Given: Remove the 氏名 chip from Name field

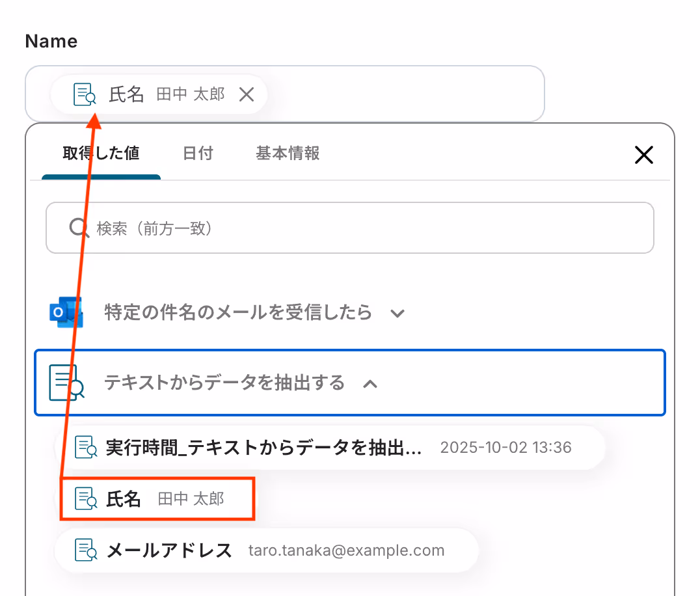Looking at the screenshot, I should [247, 94].
